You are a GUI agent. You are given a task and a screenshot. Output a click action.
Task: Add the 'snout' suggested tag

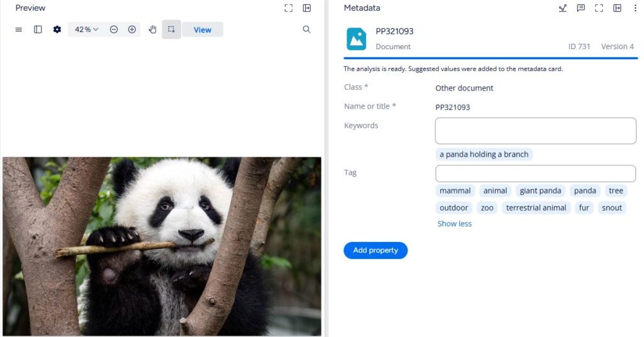pyautogui.click(x=611, y=207)
